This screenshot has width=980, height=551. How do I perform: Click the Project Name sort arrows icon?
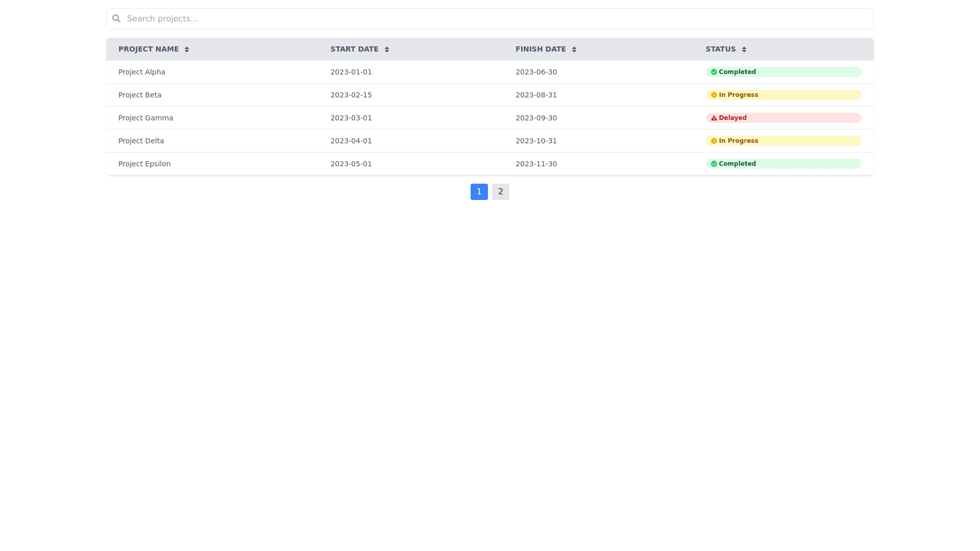click(x=187, y=49)
